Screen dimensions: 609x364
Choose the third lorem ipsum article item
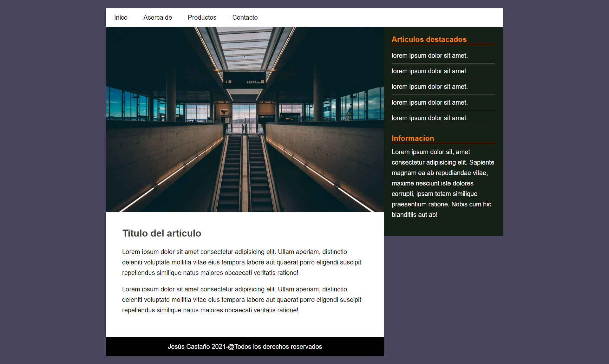(430, 87)
